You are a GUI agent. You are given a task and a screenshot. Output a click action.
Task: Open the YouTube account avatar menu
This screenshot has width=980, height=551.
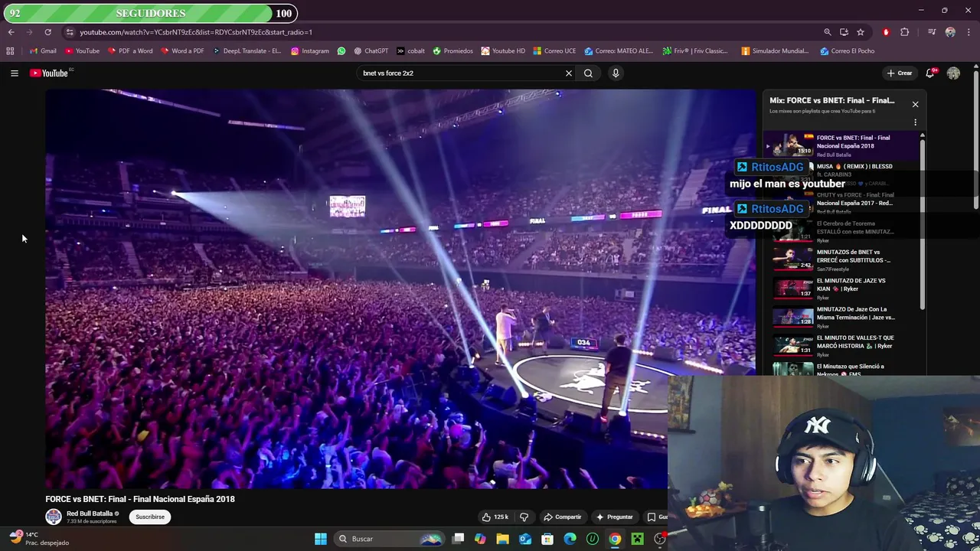click(x=953, y=73)
